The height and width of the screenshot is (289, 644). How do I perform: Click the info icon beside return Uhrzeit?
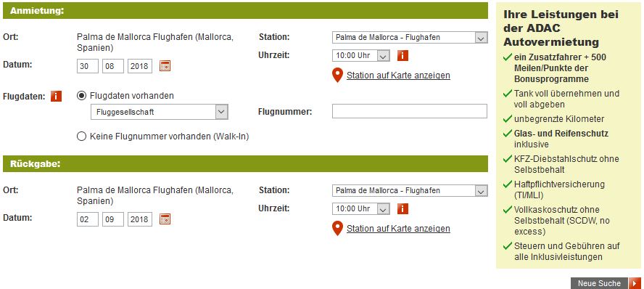(x=402, y=209)
